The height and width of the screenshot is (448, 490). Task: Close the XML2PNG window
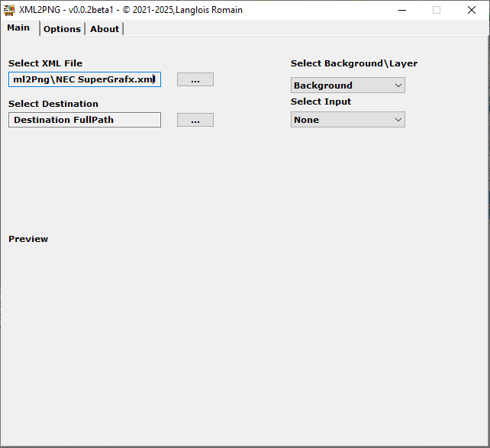coord(472,10)
